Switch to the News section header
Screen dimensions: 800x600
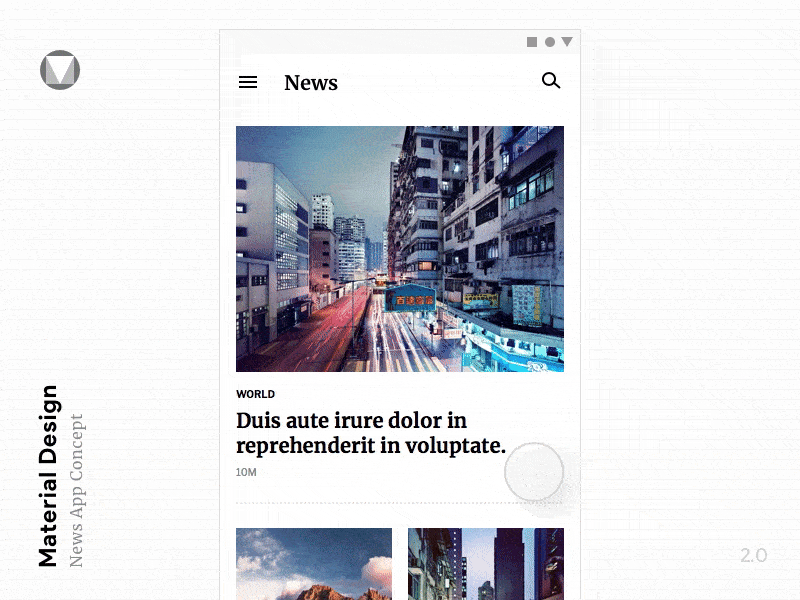point(311,83)
